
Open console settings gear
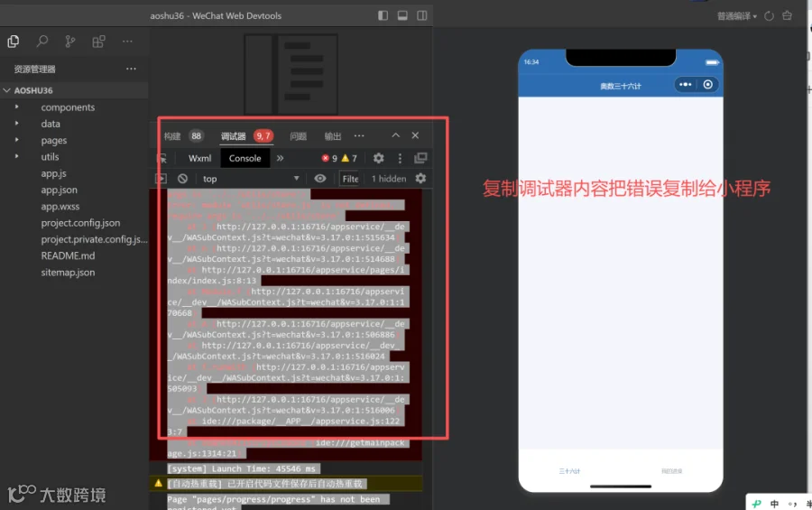[x=420, y=179]
